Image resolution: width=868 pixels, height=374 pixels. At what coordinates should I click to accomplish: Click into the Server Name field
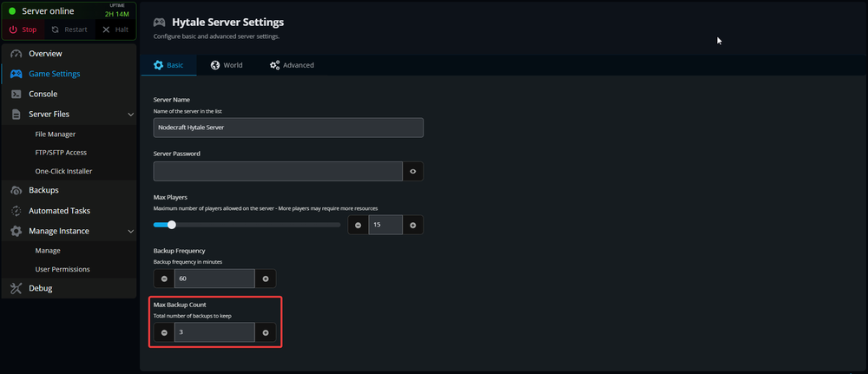tap(288, 128)
